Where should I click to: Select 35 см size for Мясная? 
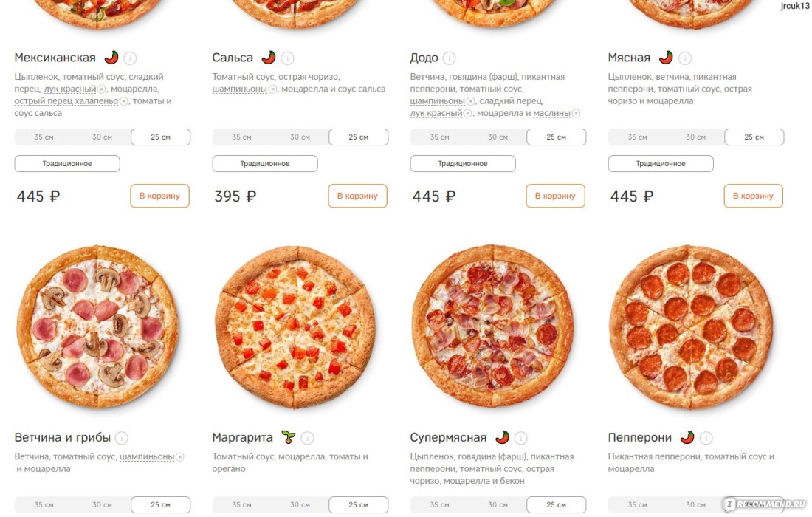pyautogui.click(x=638, y=137)
